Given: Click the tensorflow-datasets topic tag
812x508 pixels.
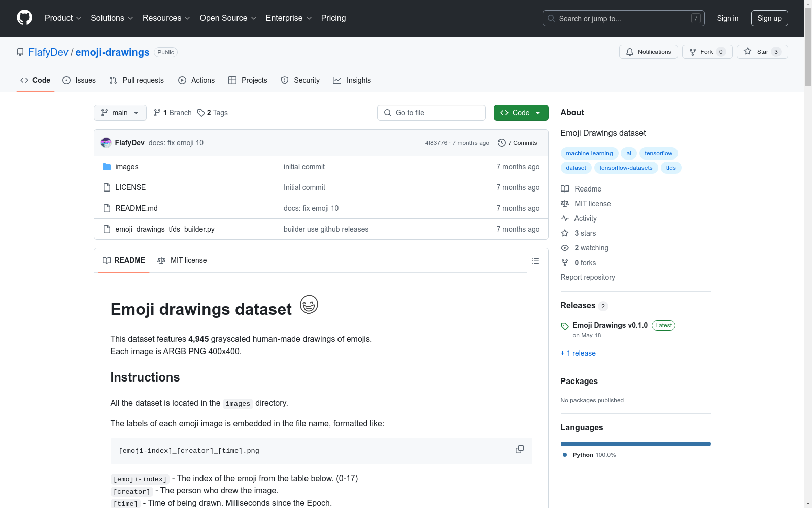Looking at the screenshot, I should point(626,168).
